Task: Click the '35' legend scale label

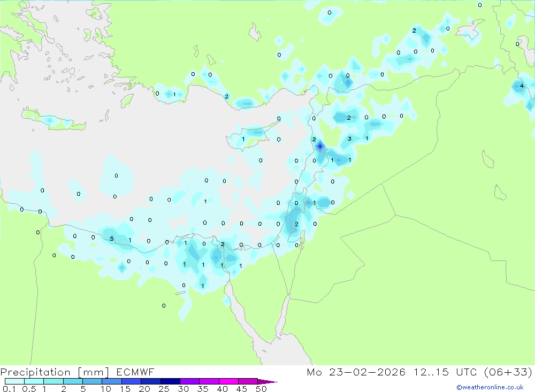Action: 203,389
